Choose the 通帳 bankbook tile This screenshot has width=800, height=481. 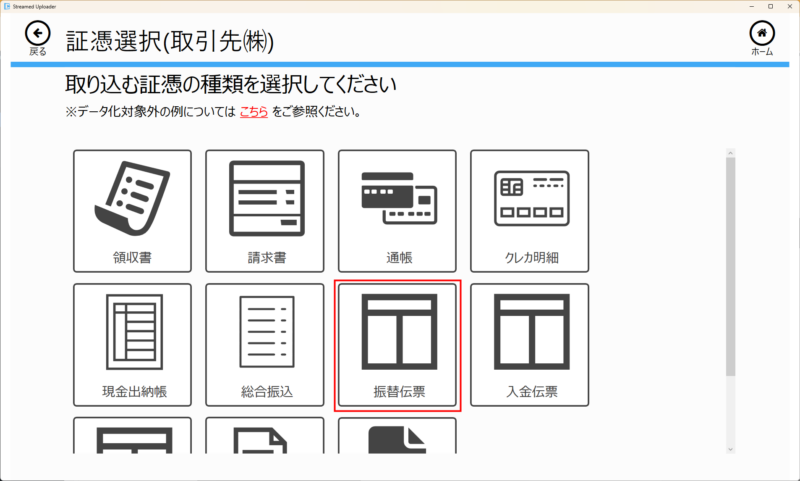[397, 211]
